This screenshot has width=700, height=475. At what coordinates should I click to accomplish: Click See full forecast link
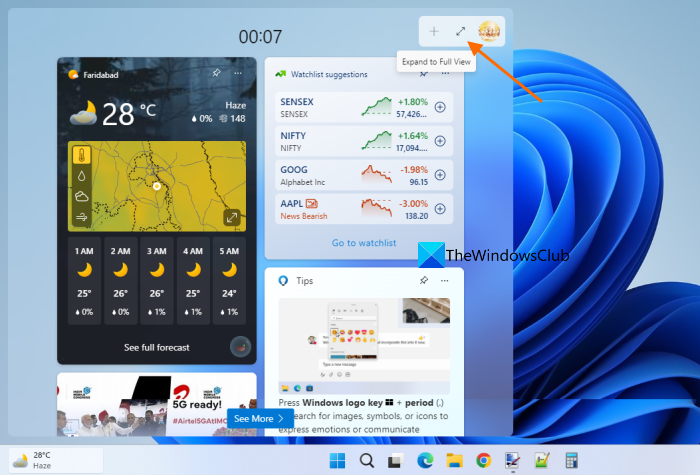click(157, 347)
